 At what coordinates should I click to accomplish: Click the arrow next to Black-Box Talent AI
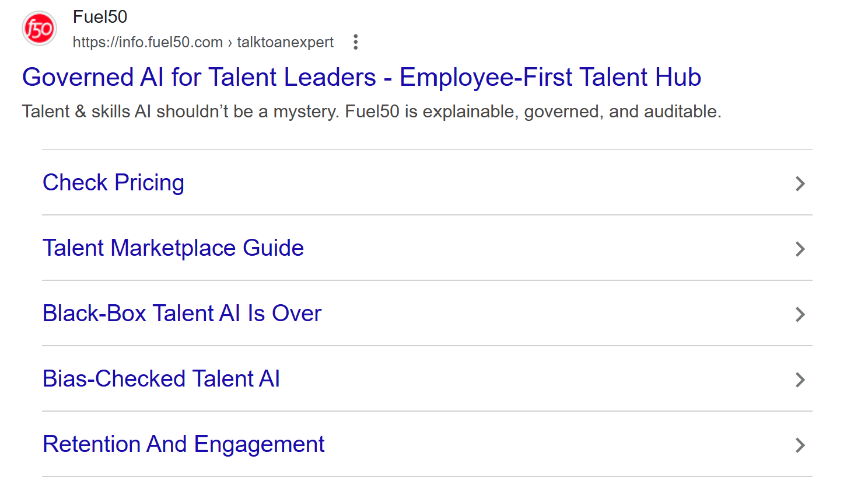point(800,314)
